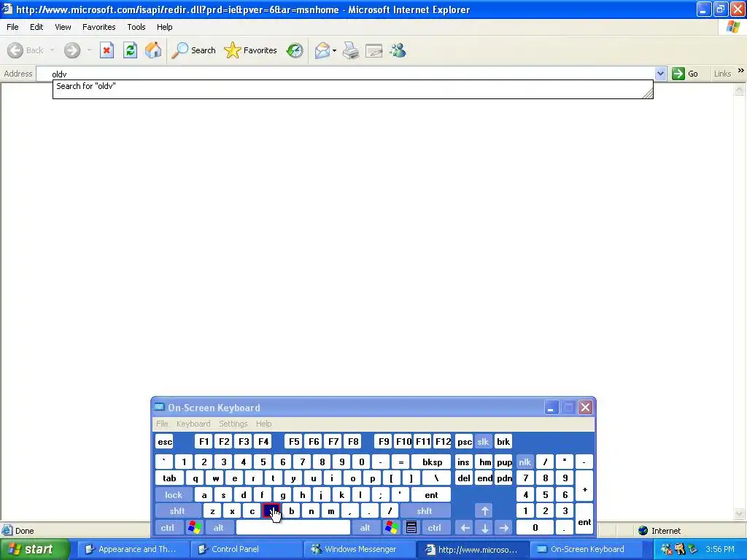Open the Favorites menu in the menu bar

98,27
